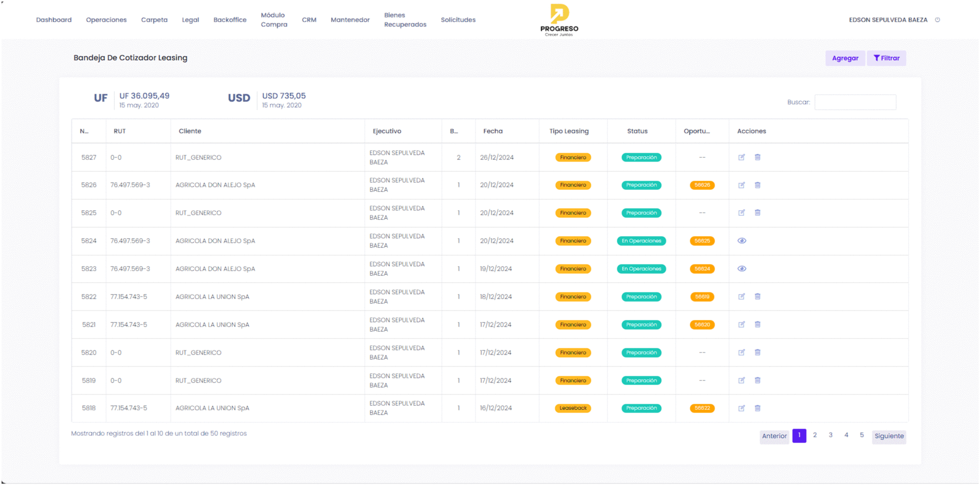Open the Módulo Compra menu

click(274, 20)
